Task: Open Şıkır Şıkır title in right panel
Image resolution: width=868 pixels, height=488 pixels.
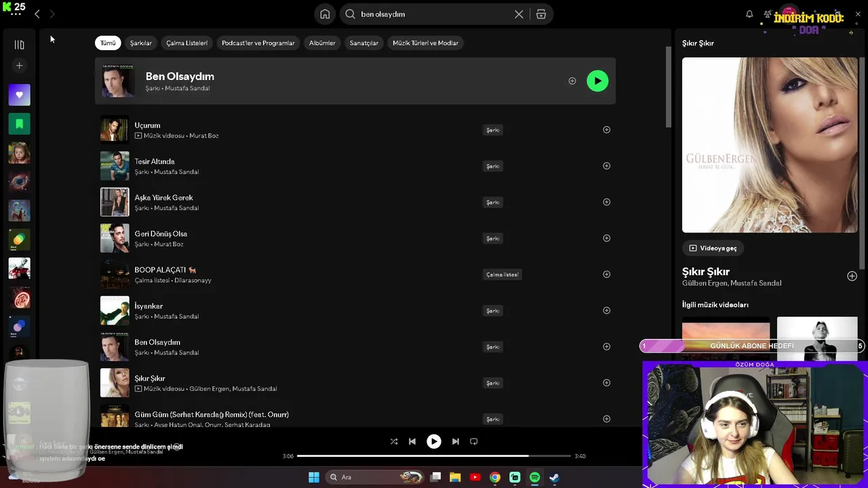Action: coord(706,271)
